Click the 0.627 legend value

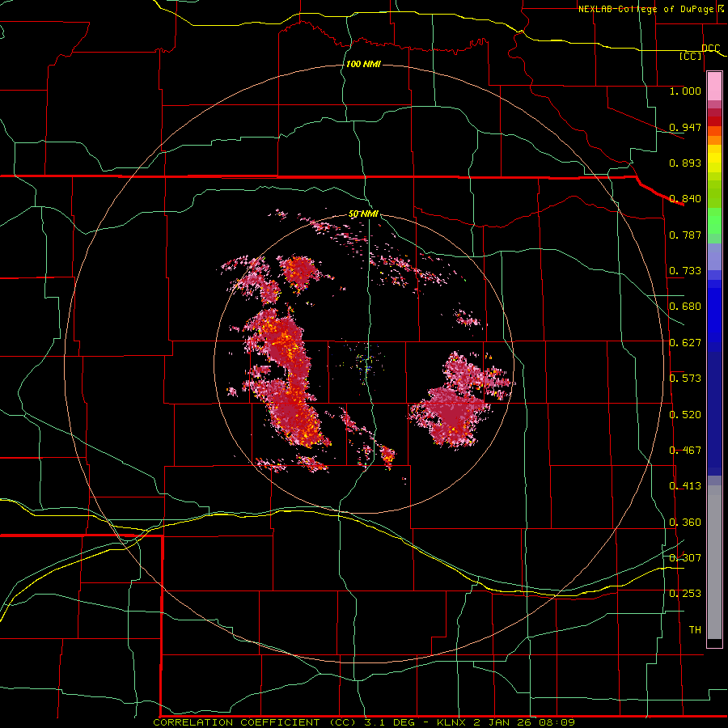(685, 343)
